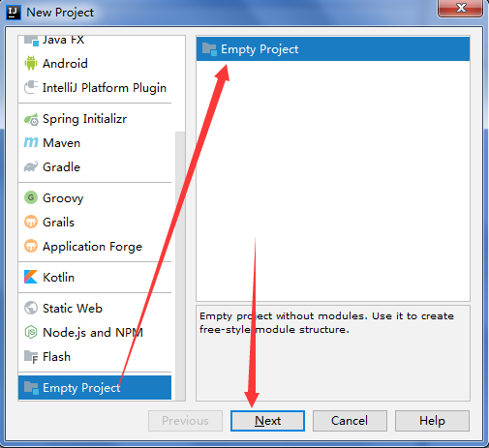489x448 pixels.
Task: Click the IntelliJ Platform Plugin plug icon
Action: [31, 87]
